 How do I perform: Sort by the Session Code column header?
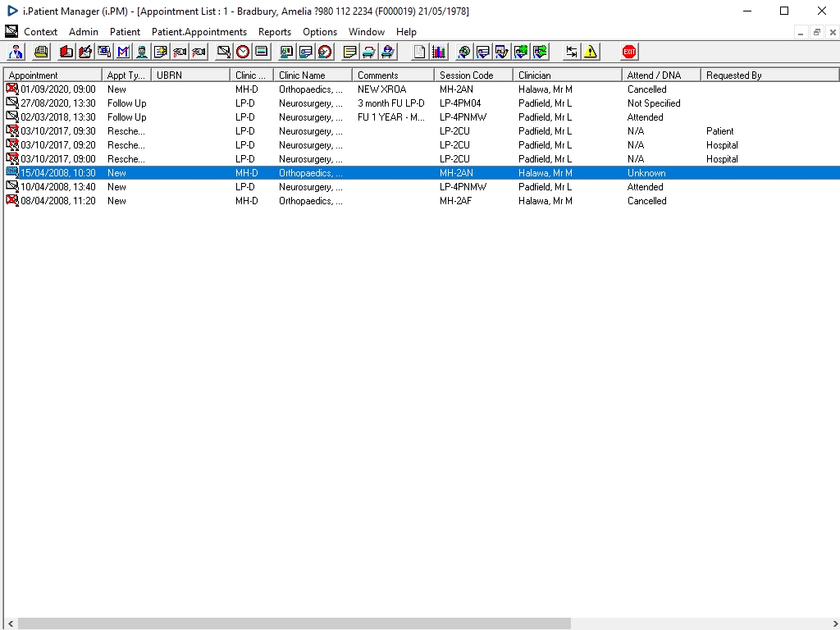pos(473,75)
